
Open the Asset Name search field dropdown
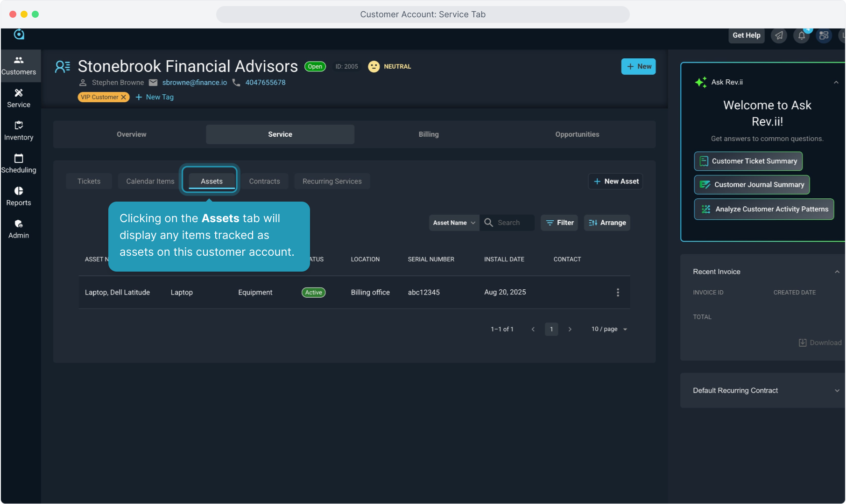click(454, 223)
